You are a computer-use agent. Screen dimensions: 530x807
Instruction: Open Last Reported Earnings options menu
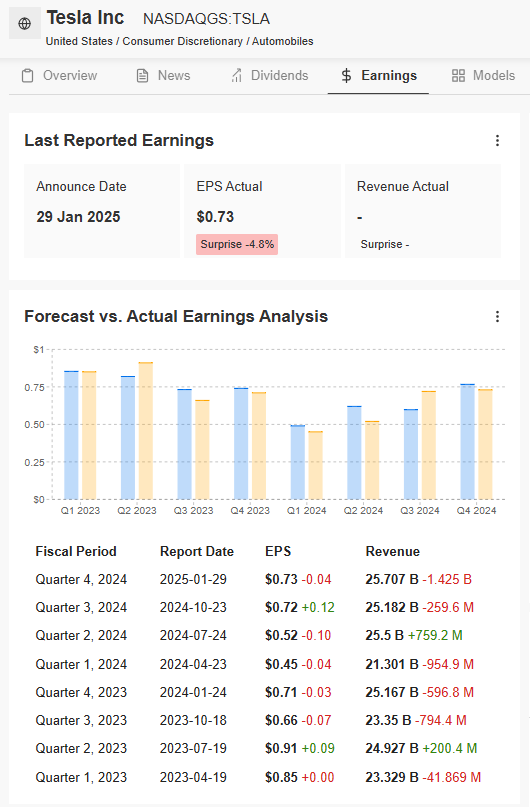click(497, 141)
